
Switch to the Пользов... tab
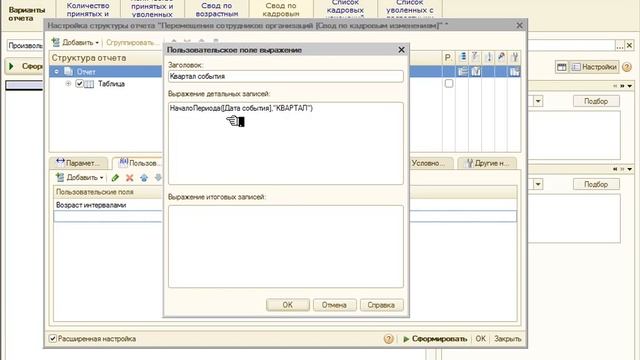pos(139,163)
